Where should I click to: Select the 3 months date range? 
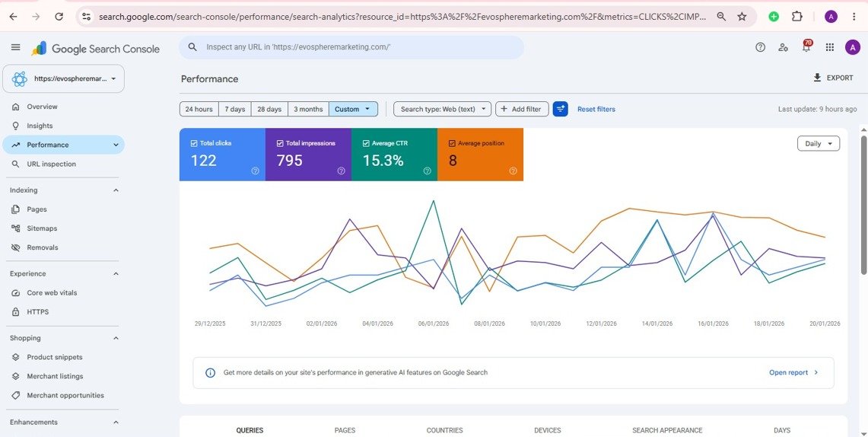coord(308,109)
